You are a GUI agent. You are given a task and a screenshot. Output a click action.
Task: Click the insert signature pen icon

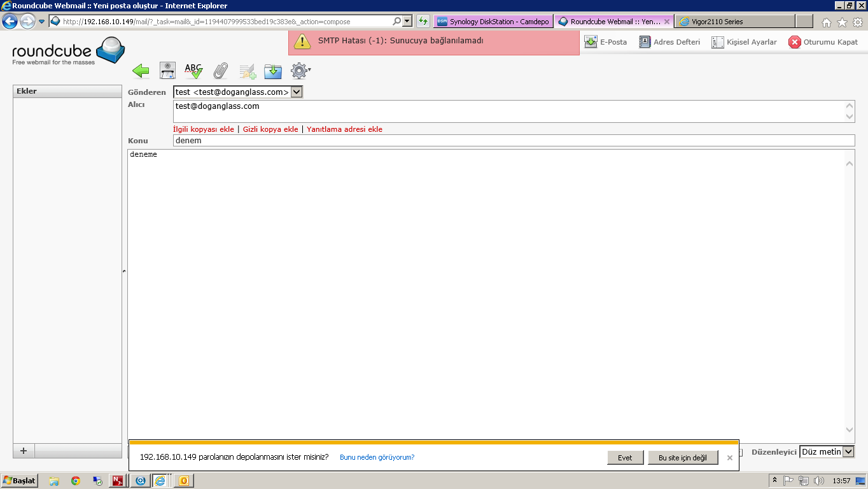(247, 71)
